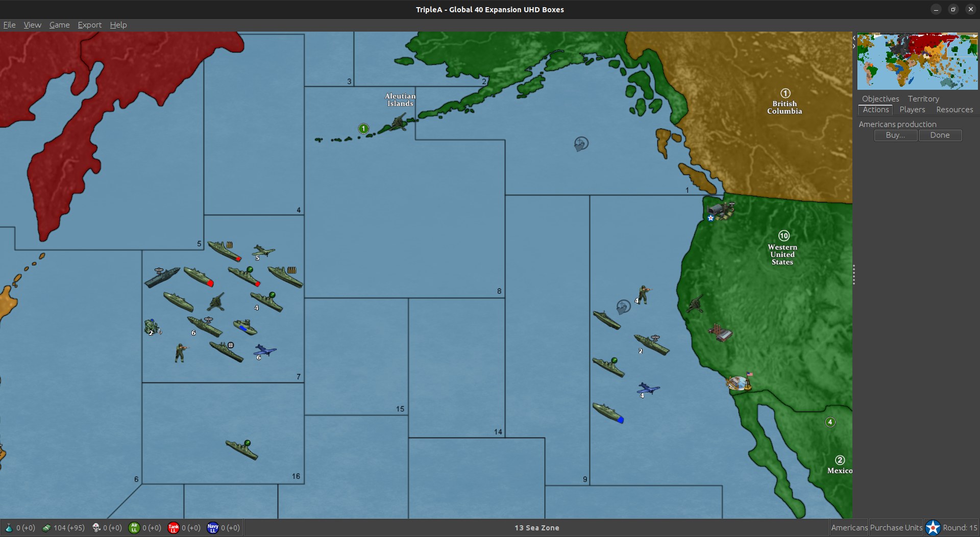
Task: Click the British Columbia territory label
Action: (x=785, y=107)
